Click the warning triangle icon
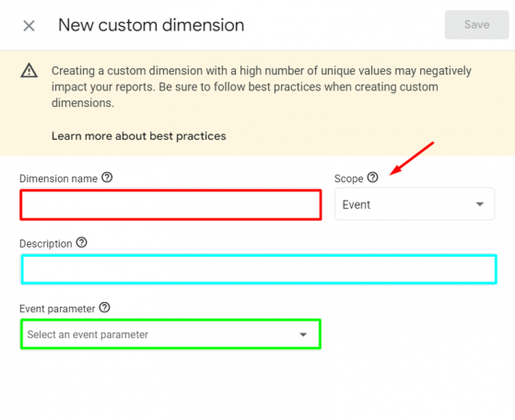 pos(29,70)
